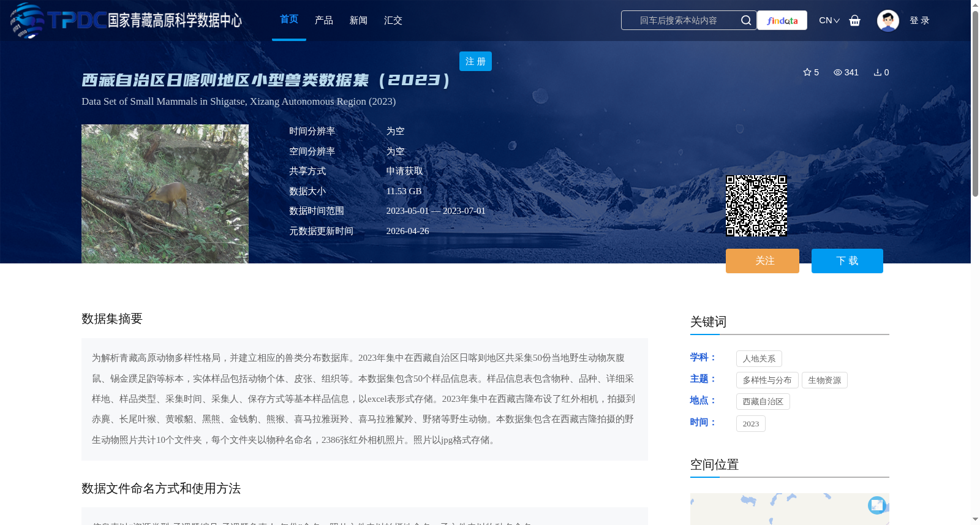Open the findata link button

(782, 20)
